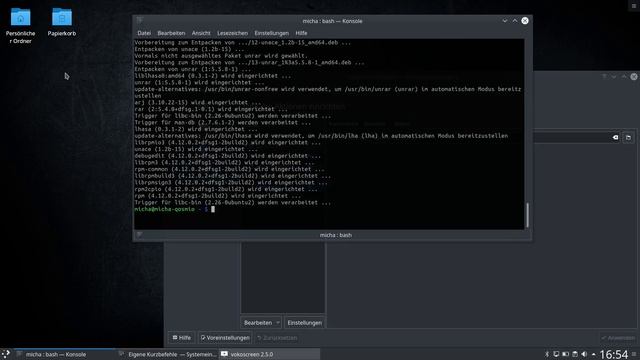
Task: Select the 'micha : bash' tab in Konsole
Action: 336,235
